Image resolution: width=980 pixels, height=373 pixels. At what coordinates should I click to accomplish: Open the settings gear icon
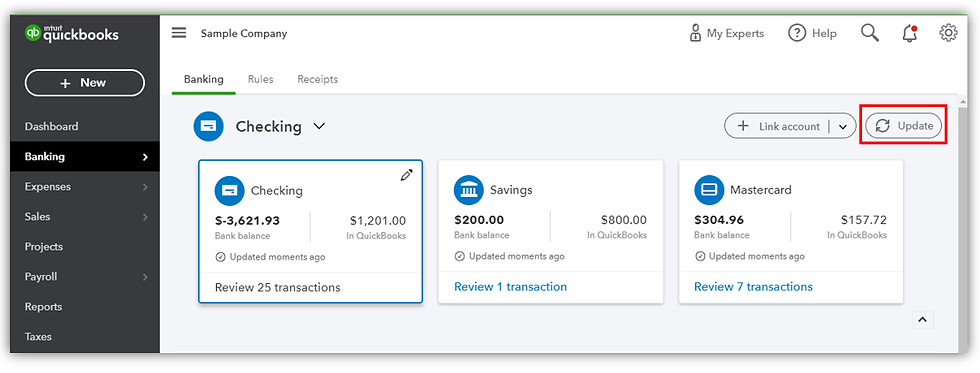(x=948, y=33)
